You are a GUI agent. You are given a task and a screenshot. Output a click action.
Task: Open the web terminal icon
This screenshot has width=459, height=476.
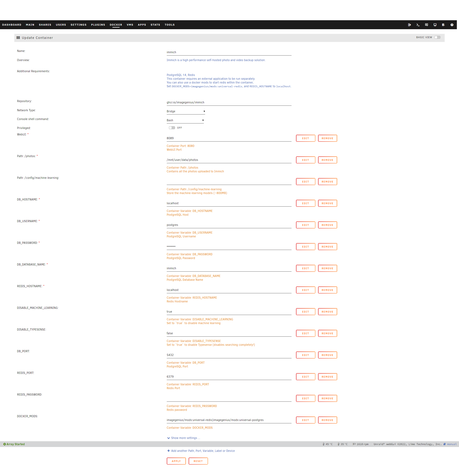418,25
